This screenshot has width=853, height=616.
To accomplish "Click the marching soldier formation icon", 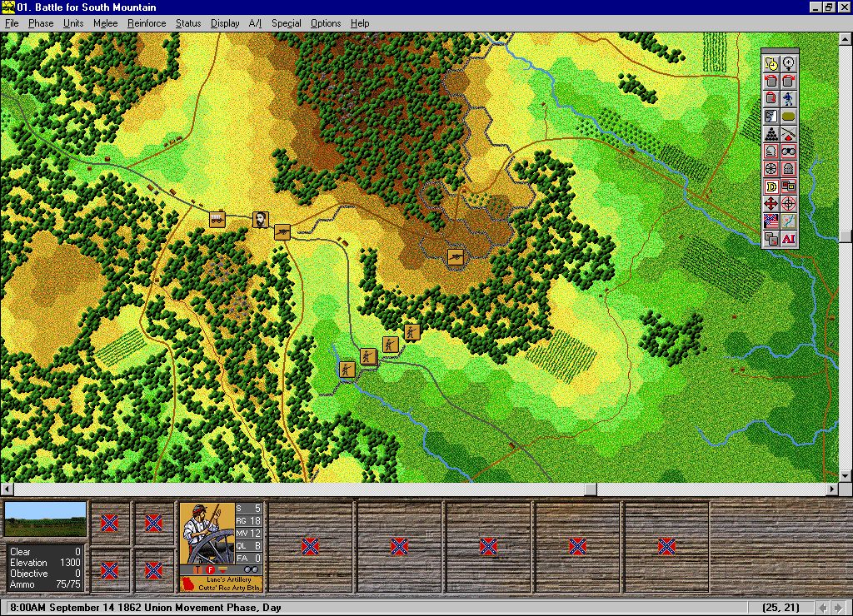I will coord(789,98).
